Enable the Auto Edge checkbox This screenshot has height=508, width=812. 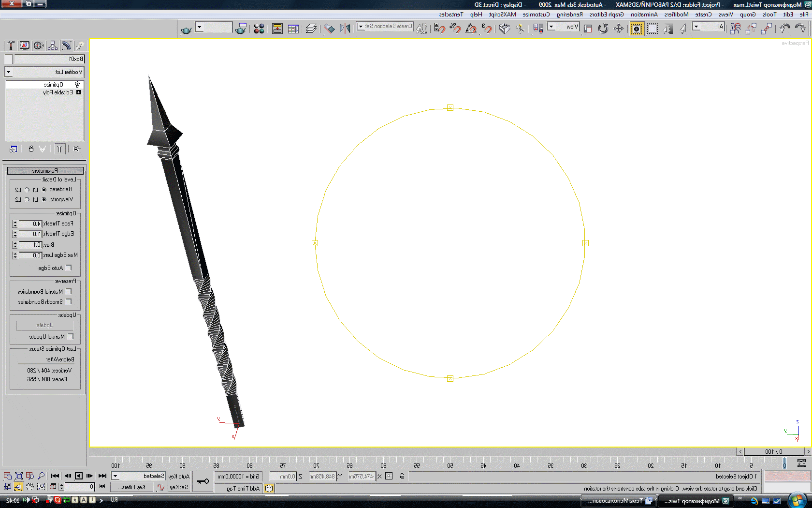pyautogui.click(x=69, y=268)
